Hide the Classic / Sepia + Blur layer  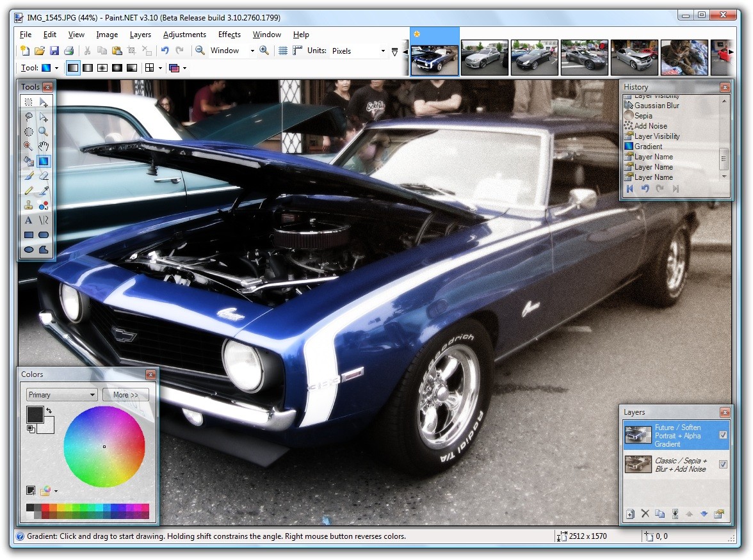click(725, 463)
